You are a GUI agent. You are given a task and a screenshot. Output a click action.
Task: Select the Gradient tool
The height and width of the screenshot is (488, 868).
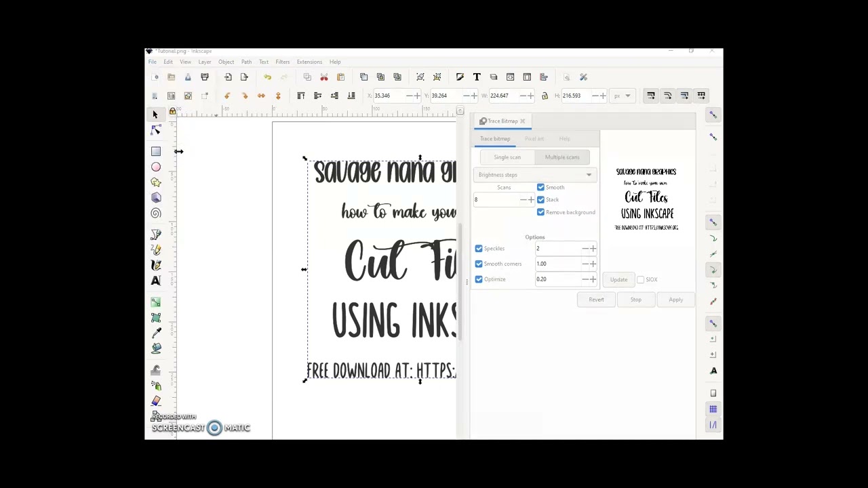coord(156,302)
